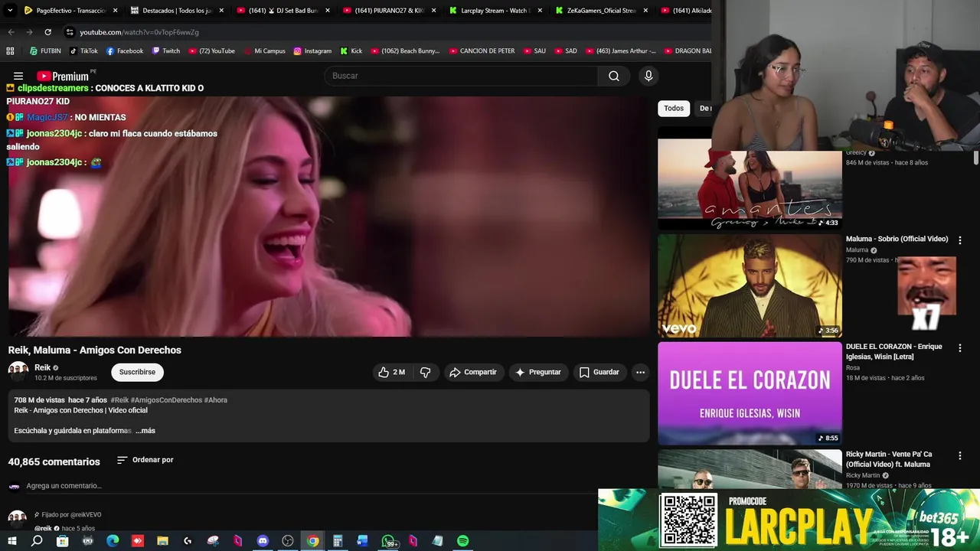Image resolution: width=980 pixels, height=551 pixels.
Task: Expand description with ...más
Action: (145, 431)
